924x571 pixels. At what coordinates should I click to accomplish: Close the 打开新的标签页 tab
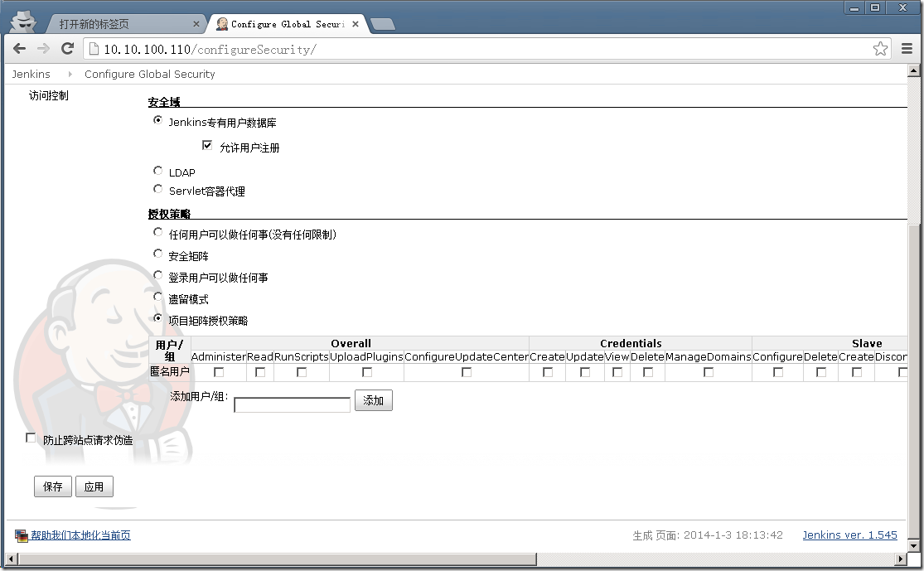pyautogui.click(x=196, y=24)
